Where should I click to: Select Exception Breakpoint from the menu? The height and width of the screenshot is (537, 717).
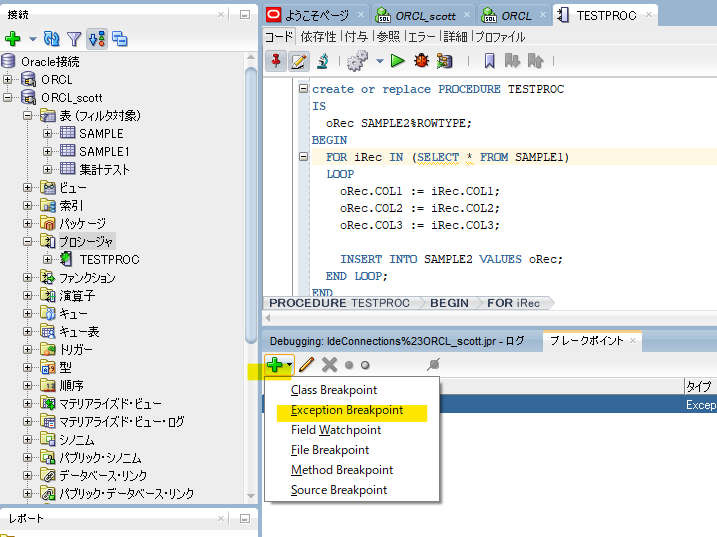[347, 410]
